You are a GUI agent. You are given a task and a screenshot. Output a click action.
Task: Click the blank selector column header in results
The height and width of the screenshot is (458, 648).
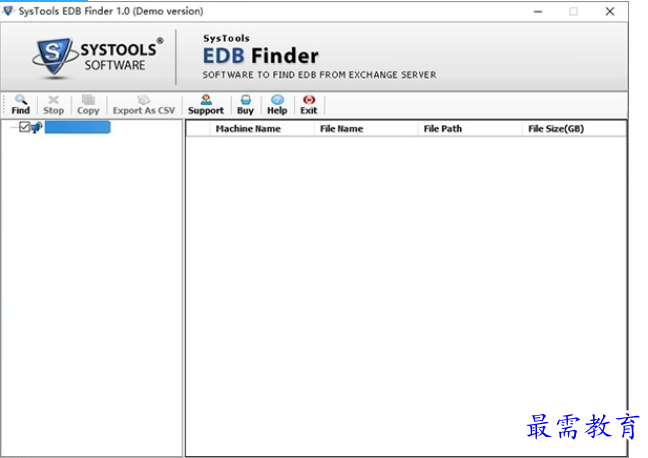[198, 129]
